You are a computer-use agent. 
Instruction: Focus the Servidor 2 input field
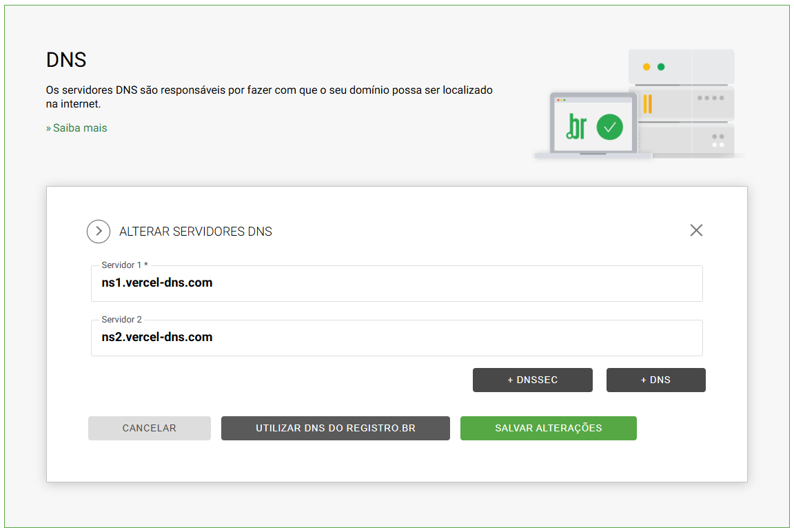point(396,338)
